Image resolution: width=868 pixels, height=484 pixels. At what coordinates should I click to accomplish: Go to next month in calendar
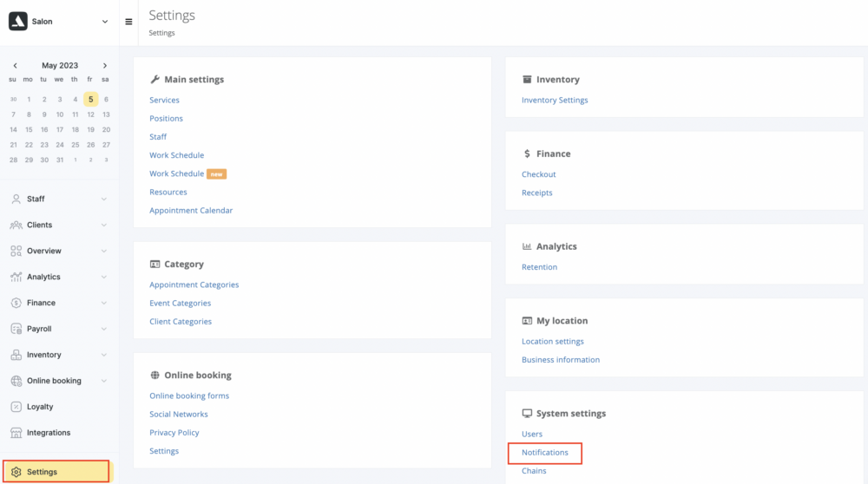point(105,65)
